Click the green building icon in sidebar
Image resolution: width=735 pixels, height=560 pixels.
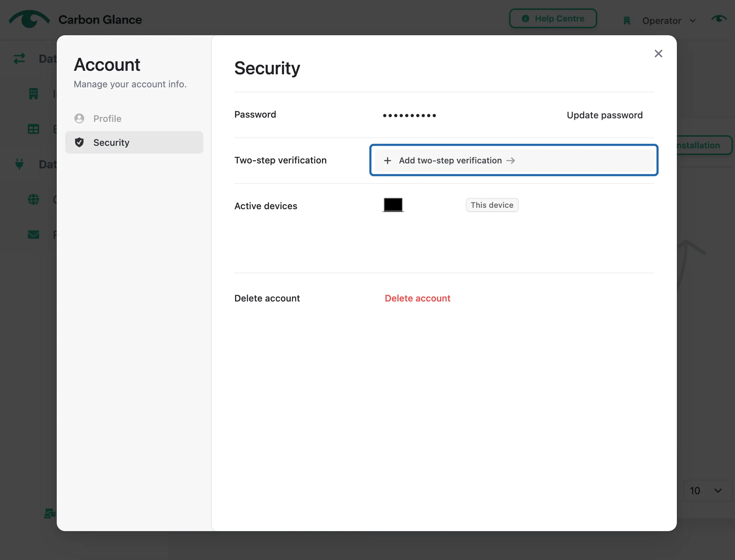33,94
